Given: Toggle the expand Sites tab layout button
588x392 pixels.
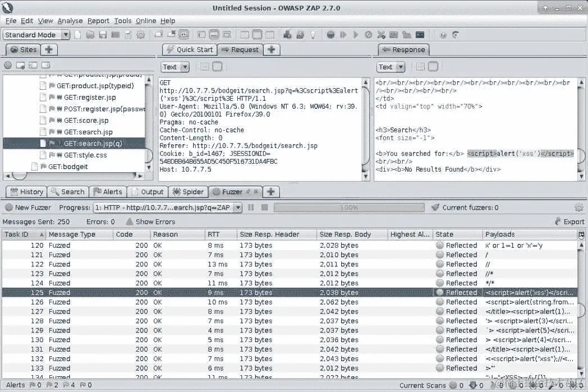Looking at the screenshot, I should coord(201,35).
